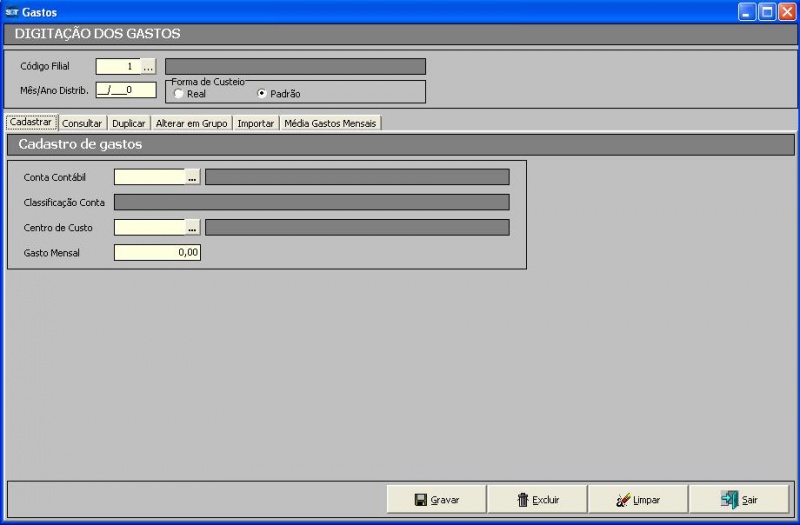Click the Gastos window title bar icon
The width and height of the screenshot is (800, 525).
click(x=11, y=12)
